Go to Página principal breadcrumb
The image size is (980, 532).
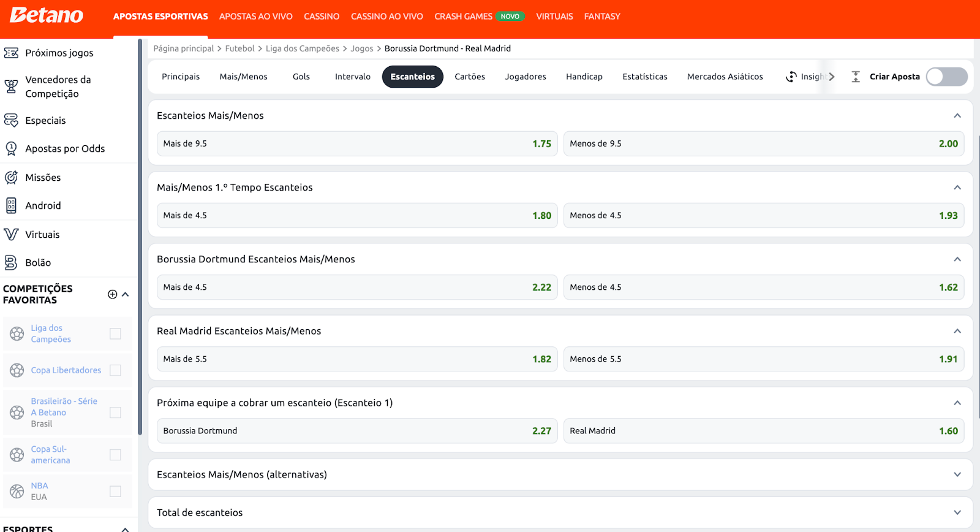(x=184, y=48)
